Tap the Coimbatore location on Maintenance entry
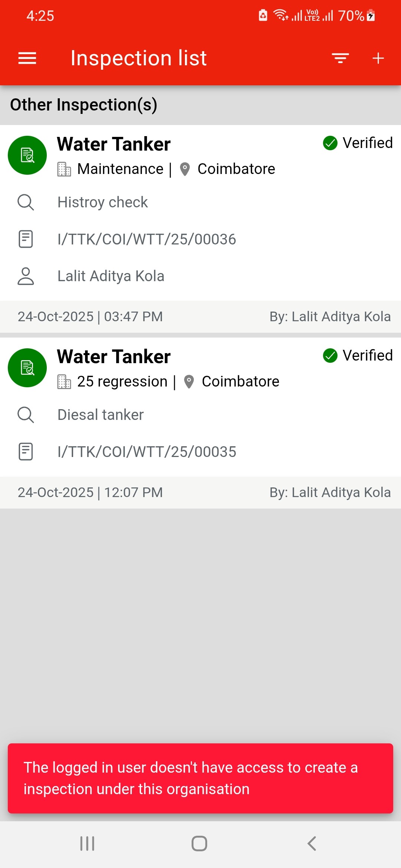This screenshot has width=401, height=868. [236, 169]
